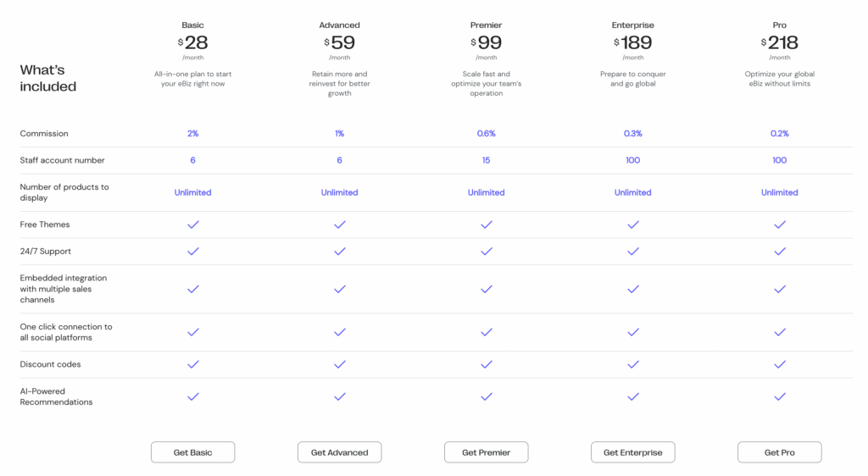This screenshot has width=868, height=476.
Task: Click Advanced plan Discount codes checkmark
Action: tap(339, 364)
